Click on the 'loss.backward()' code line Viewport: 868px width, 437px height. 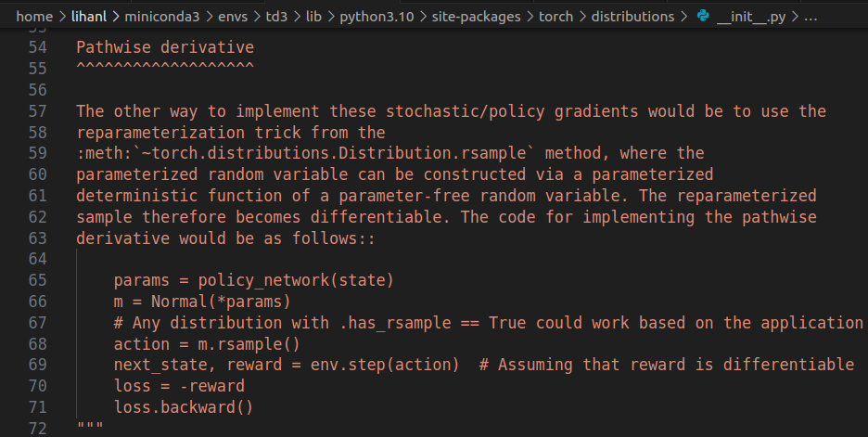coord(183,407)
